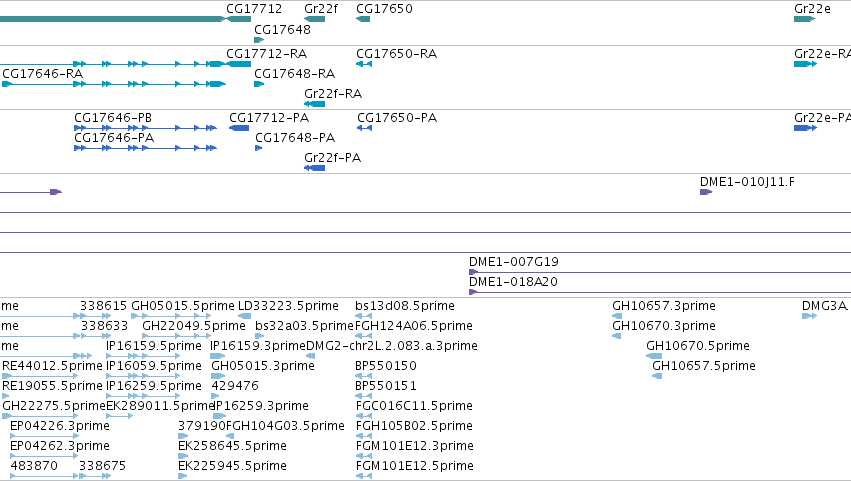Viewport: 851px width, 481px height.
Task: Click the DMG3A EST label
Action: 824,306
